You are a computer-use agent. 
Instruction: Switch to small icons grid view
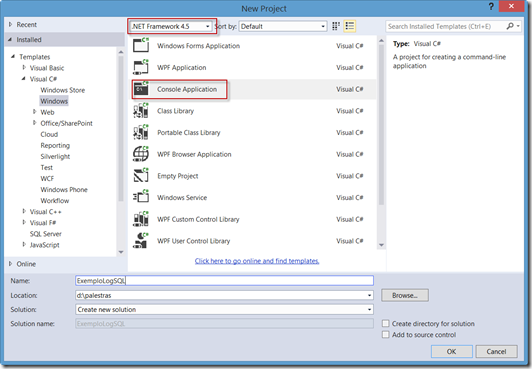coord(336,26)
